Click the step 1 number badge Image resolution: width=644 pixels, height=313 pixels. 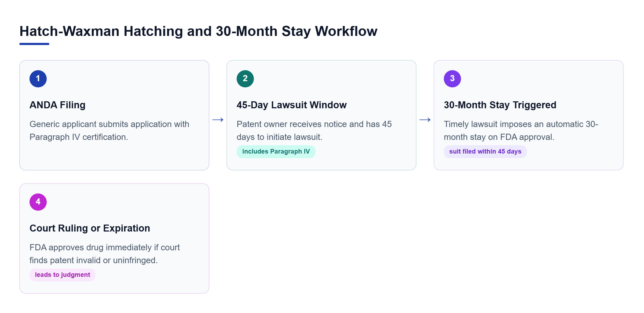[38, 79]
